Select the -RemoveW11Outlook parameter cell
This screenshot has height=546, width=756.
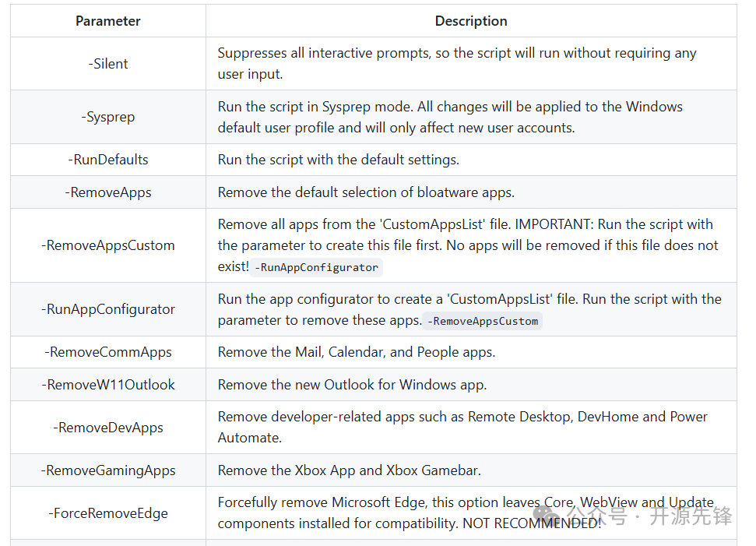[108, 385]
